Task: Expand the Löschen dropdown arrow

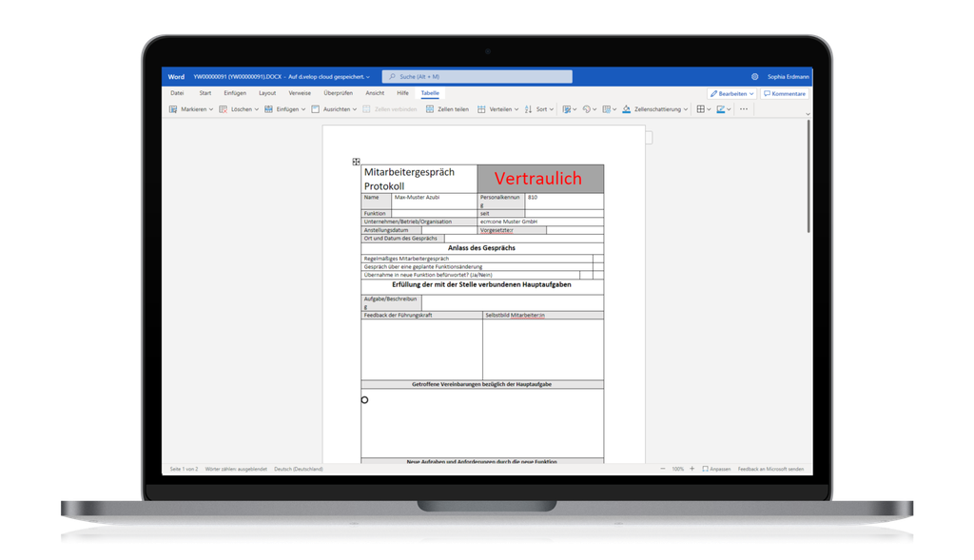Action: pos(257,109)
